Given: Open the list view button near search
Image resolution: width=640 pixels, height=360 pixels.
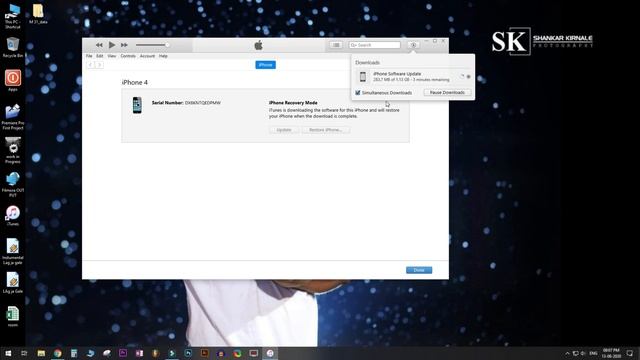Looking at the screenshot, I should coord(336,45).
